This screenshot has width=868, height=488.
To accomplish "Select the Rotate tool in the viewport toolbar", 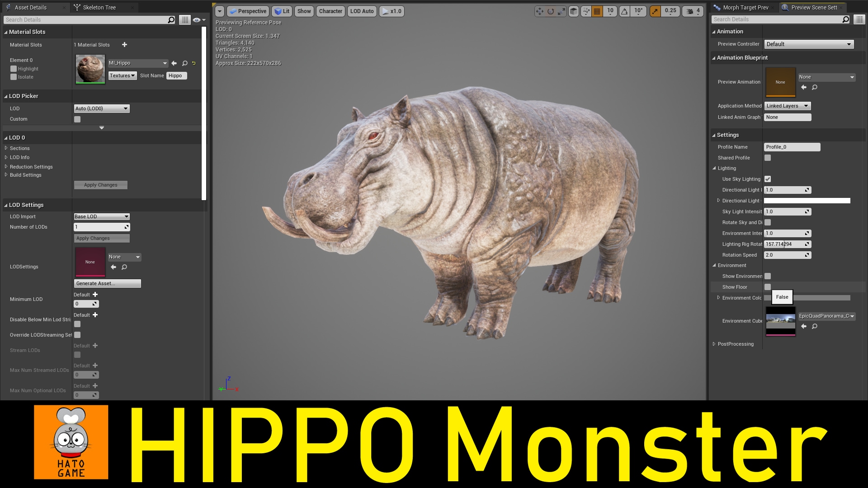I will pyautogui.click(x=551, y=12).
